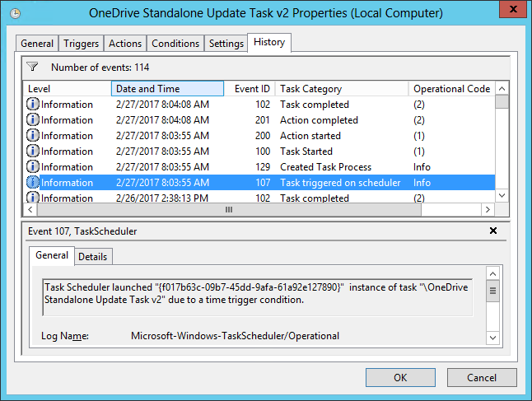Close the task properties window
The width and height of the screenshot is (532, 401).
tap(513, 9)
